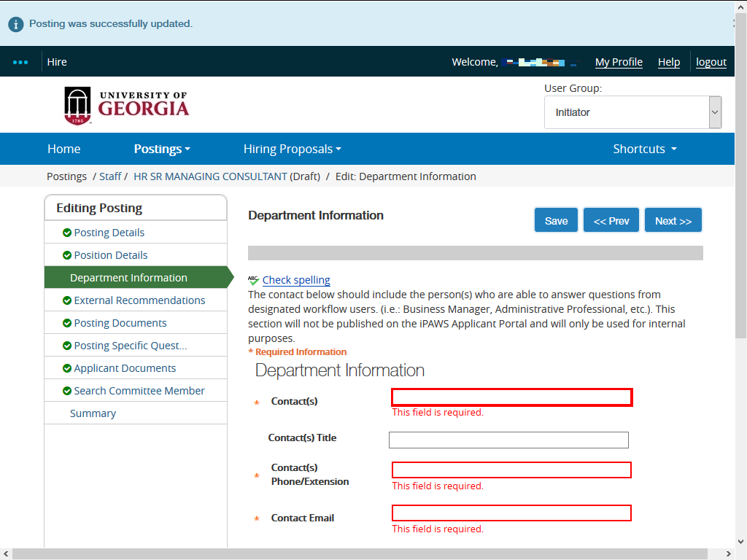Go to the Home menu item
The height and width of the screenshot is (560, 747).
(x=64, y=149)
